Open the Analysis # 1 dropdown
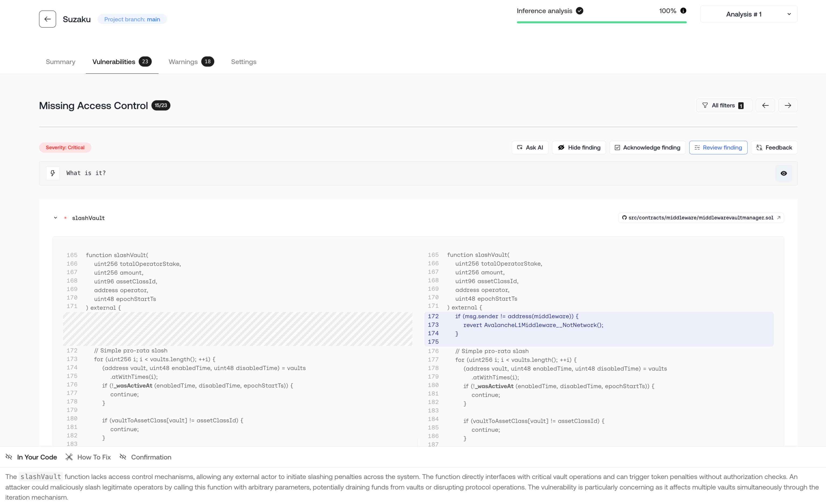The height and width of the screenshot is (504, 826). click(748, 14)
